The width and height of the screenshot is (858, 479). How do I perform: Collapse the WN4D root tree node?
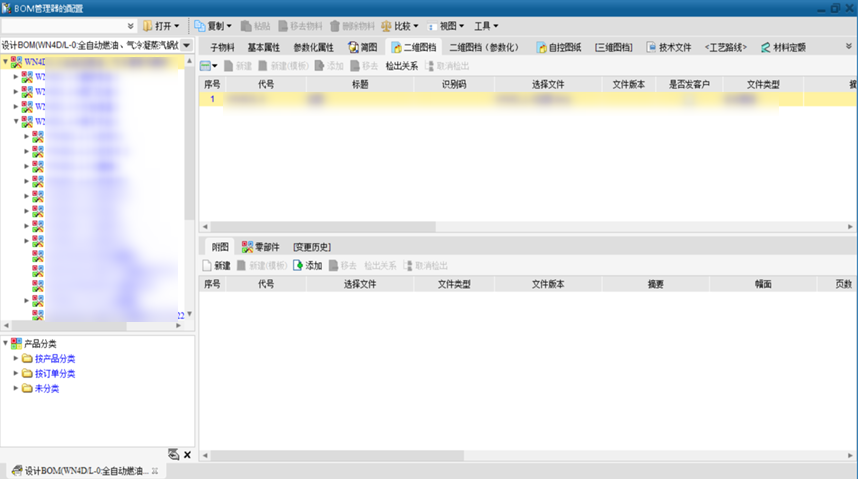[x=5, y=62]
